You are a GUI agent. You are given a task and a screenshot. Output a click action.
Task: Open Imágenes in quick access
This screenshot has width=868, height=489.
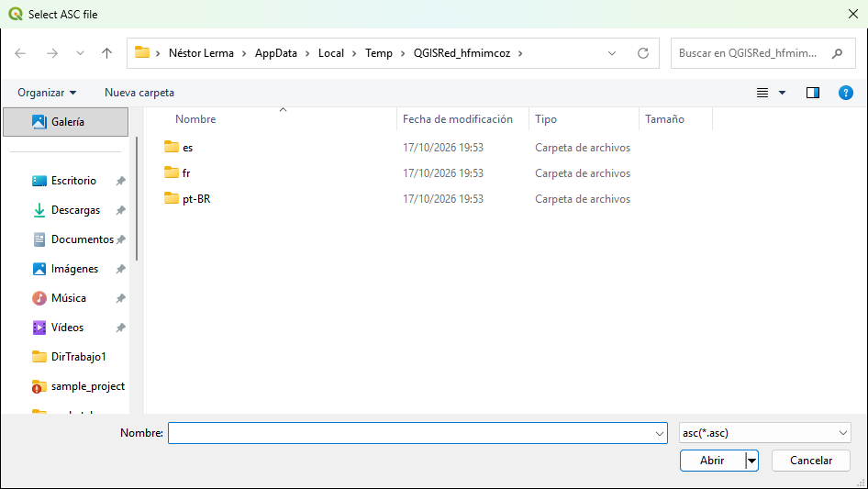74,269
